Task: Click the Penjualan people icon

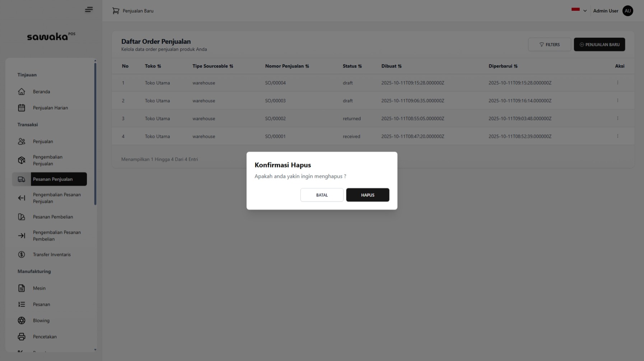Action: pos(22,142)
